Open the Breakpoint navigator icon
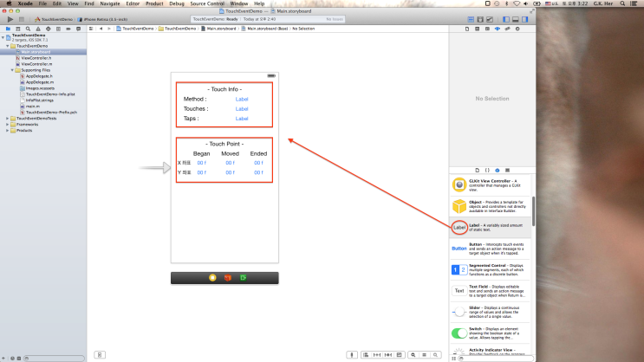 pyautogui.click(x=68, y=29)
